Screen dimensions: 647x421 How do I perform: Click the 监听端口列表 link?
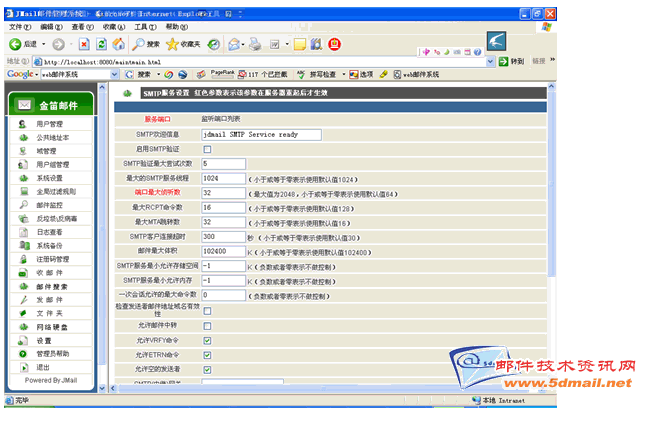tap(222, 119)
